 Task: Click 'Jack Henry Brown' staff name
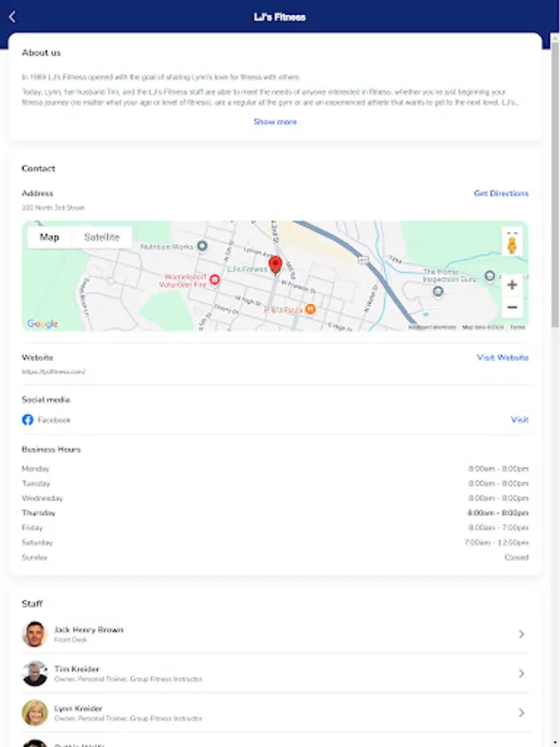pos(89,630)
